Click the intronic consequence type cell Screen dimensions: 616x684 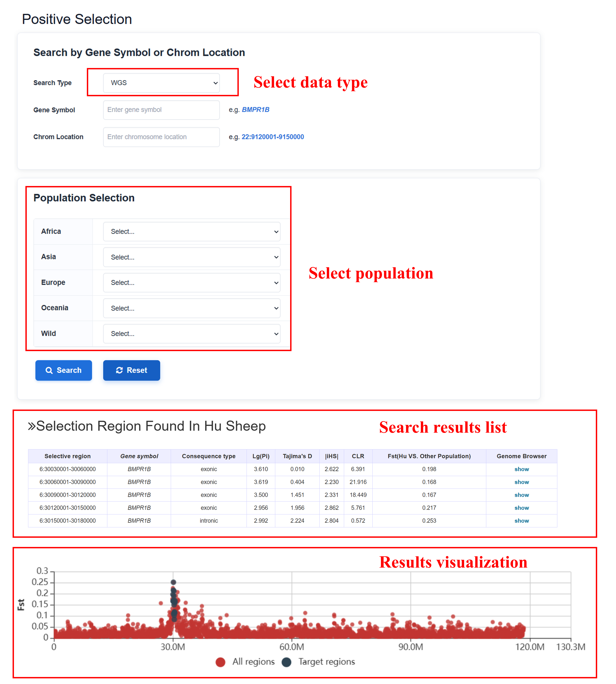[209, 521]
